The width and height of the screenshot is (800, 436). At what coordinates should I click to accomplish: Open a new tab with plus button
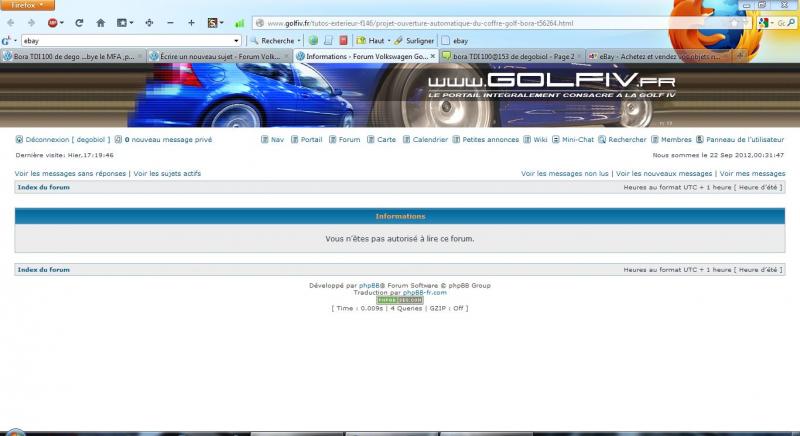click(x=740, y=57)
